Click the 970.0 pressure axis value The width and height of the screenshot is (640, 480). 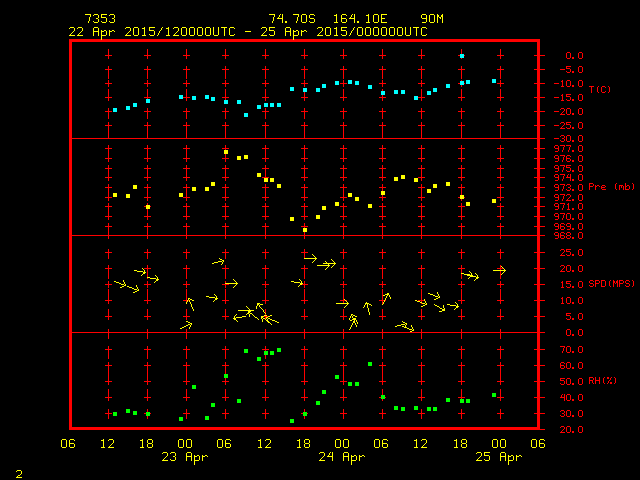point(569,217)
